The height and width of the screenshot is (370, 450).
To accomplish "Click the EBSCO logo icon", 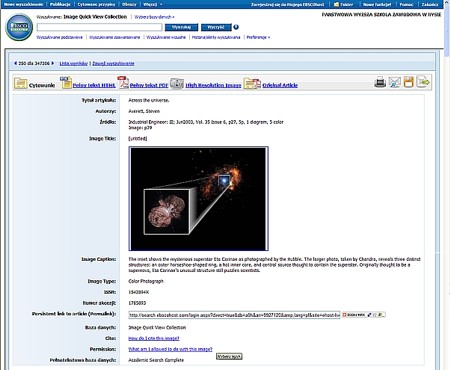I will tap(19, 27).
